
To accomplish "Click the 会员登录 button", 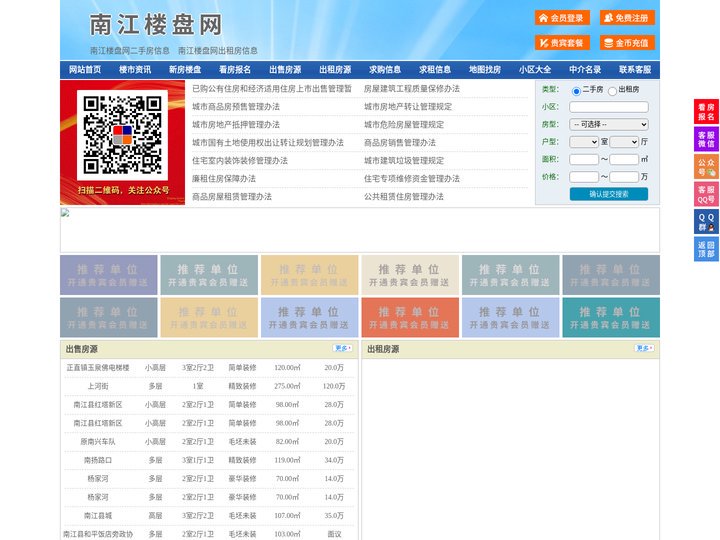I will [x=562, y=18].
